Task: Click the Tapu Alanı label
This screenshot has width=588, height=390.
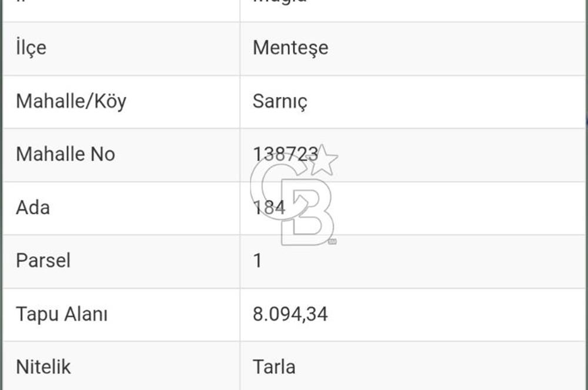Action: (62, 314)
